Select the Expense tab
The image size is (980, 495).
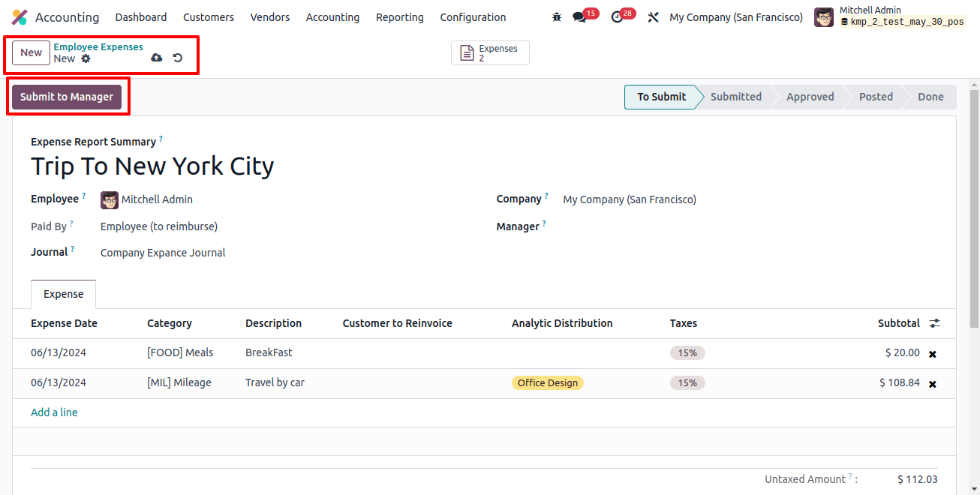(64, 294)
